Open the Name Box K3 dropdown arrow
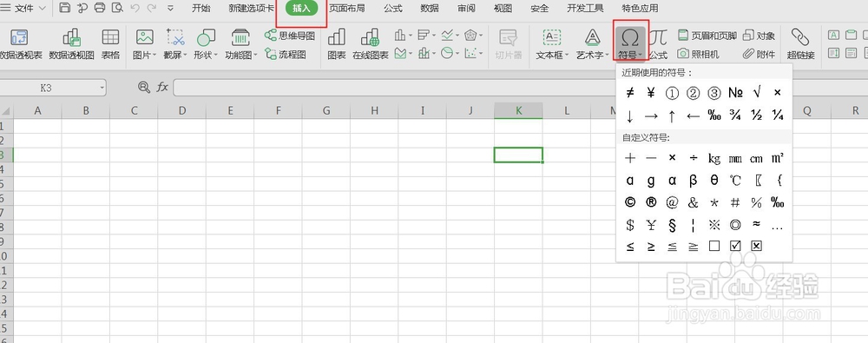This screenshot has width=868, height=343. [x=102, y=88]
